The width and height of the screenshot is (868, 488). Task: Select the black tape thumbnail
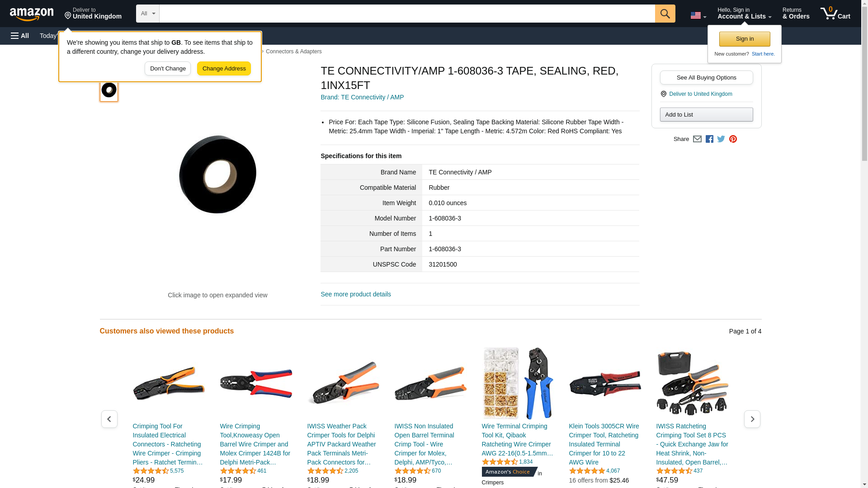pos(109,90)
